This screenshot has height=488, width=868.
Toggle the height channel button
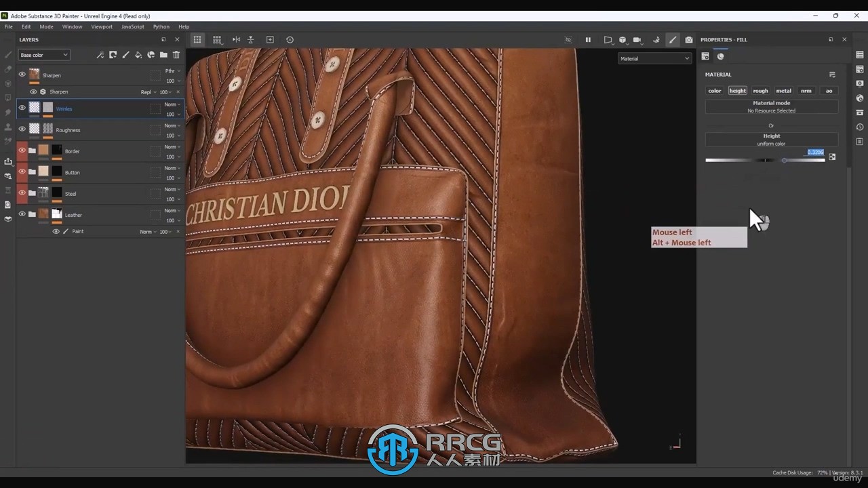pos(738,91)
